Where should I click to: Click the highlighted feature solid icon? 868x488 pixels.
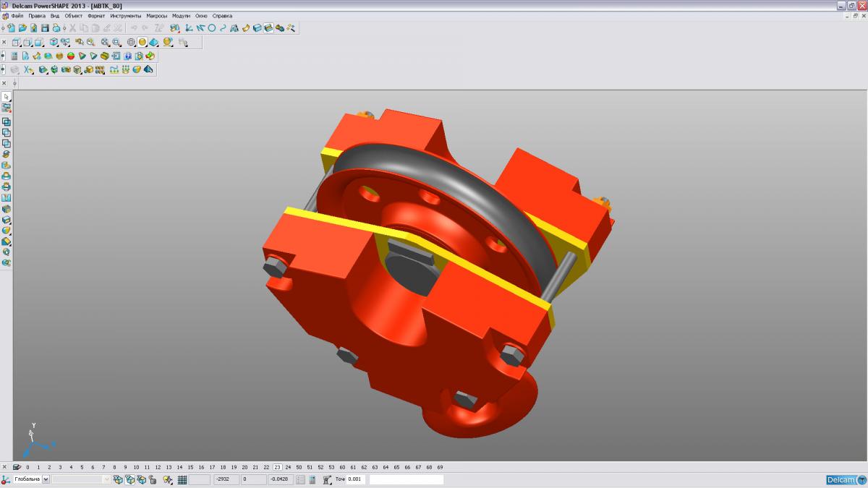point(268,28)
